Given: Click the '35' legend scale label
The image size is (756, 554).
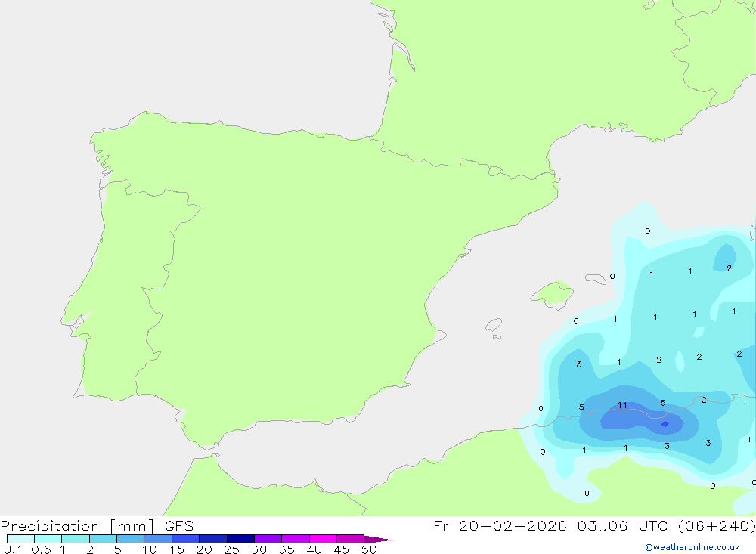Looking at the screenshot, I should click(x=287, y=549).
